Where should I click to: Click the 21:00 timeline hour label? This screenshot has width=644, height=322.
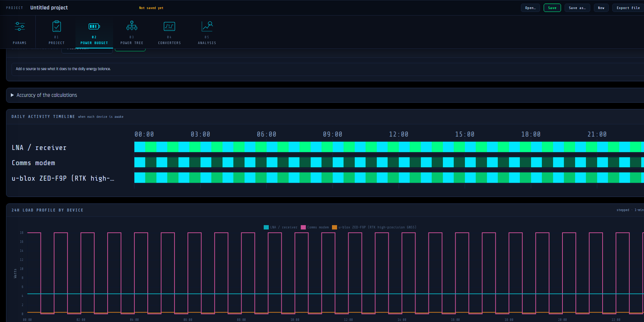[597, 134]
